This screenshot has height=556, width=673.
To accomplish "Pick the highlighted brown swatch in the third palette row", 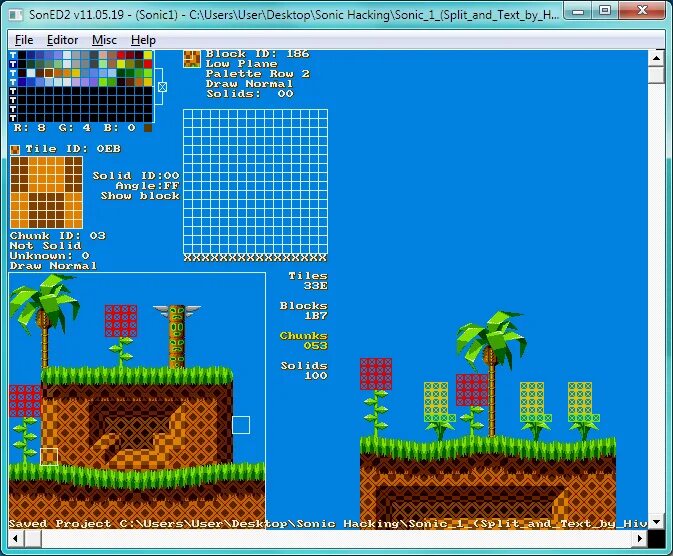I will point(49,73).
